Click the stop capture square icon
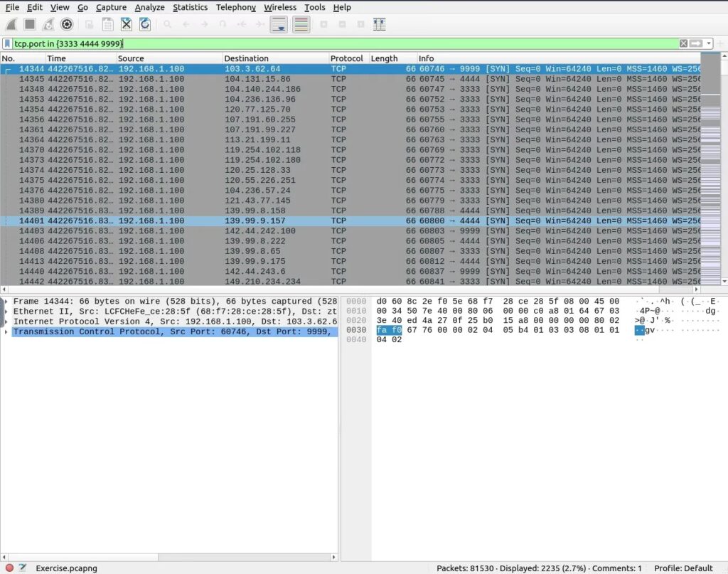 [x=30, y=25]
